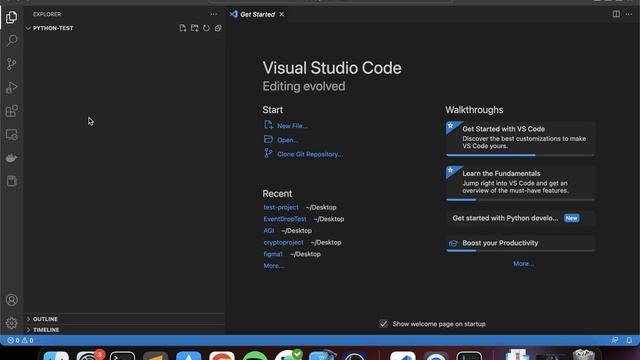Open the Source Control view
Image resolution: width=640 pixels, height=360 pixels.
pyautogui.click(x=11, y=64)
